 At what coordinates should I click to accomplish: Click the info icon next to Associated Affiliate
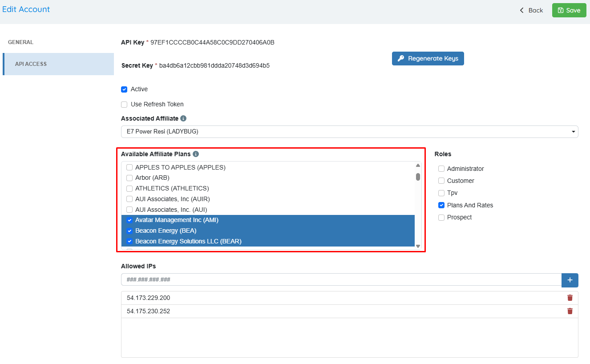[x=183, y=119]
